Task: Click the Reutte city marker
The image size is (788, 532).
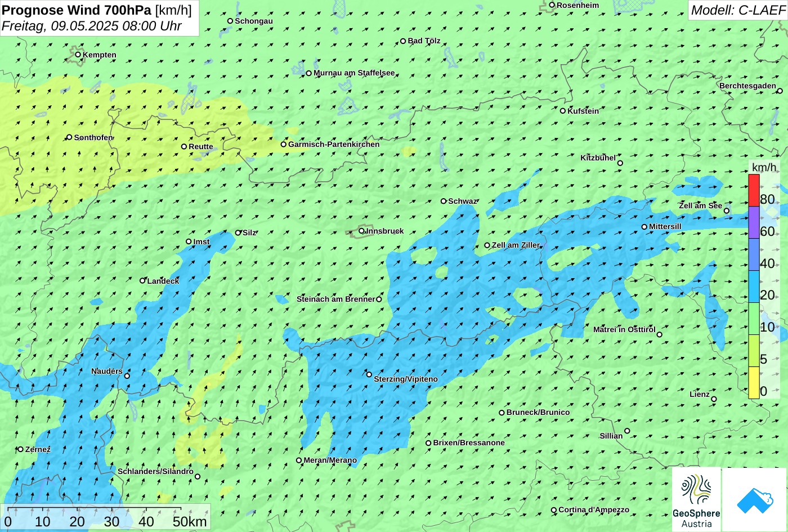Action: click(184, 146)
